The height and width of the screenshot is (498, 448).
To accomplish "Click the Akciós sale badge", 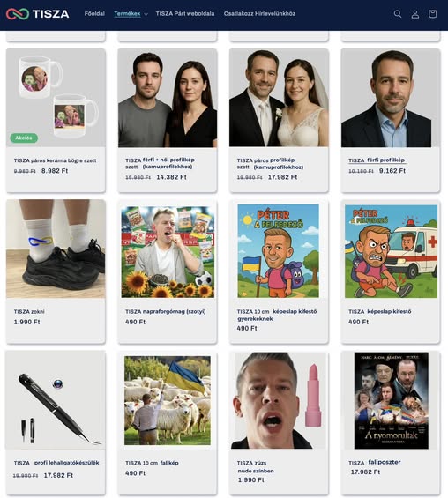I will pyautogui.click(x=24, y=138).
